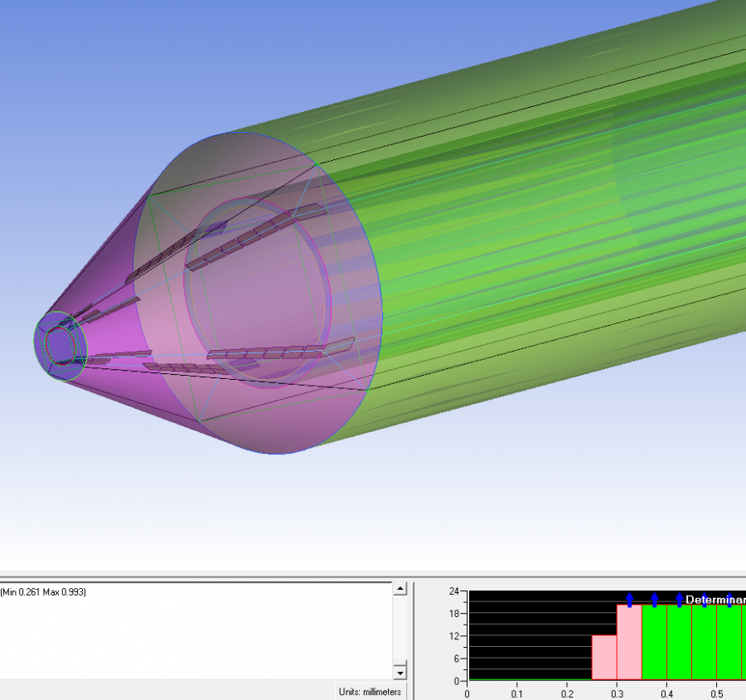Select the green histogram bar at 0.35–0.4
This screenshot has height=700, width=746.
(x=654, y=643)
